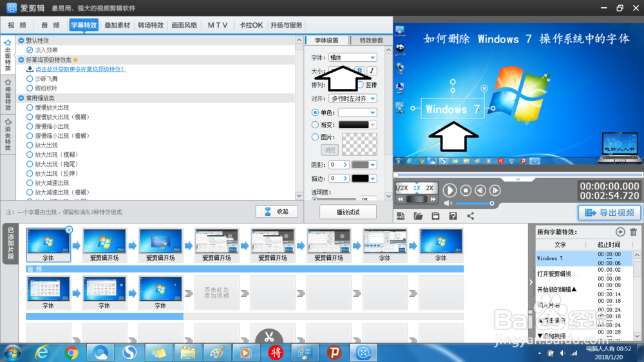Collapse the 好莱坞顶级特效类 group
The height and width of the screenshot is (362, 644).
tap(21, 59)
